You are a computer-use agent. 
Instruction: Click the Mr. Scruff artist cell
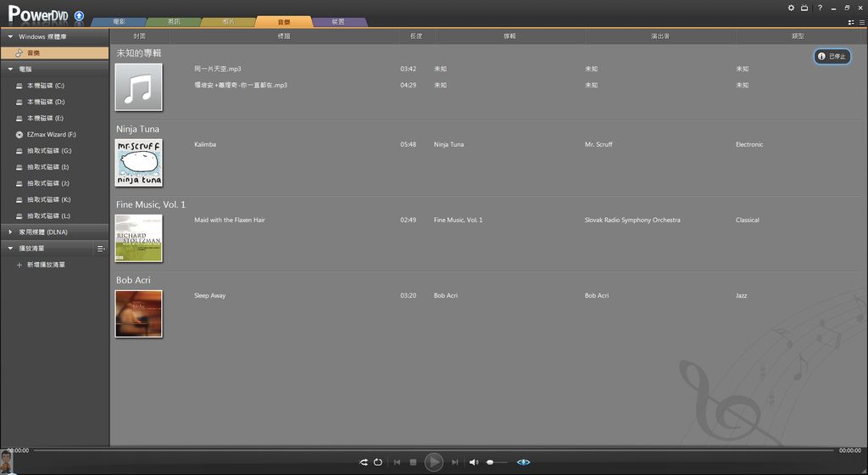pyautogui.click(x=598, y=144)
